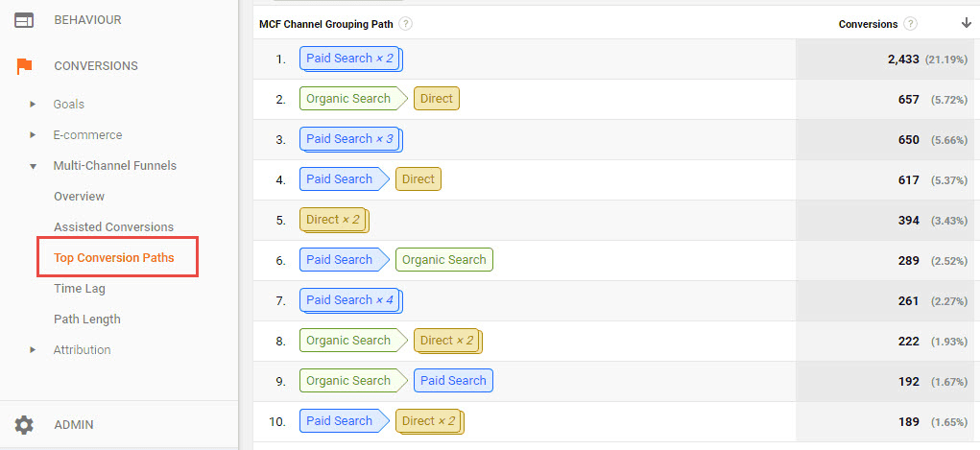Click the Direct tag in row 2
Screen dimensions: 980x450
pos(436,99)
